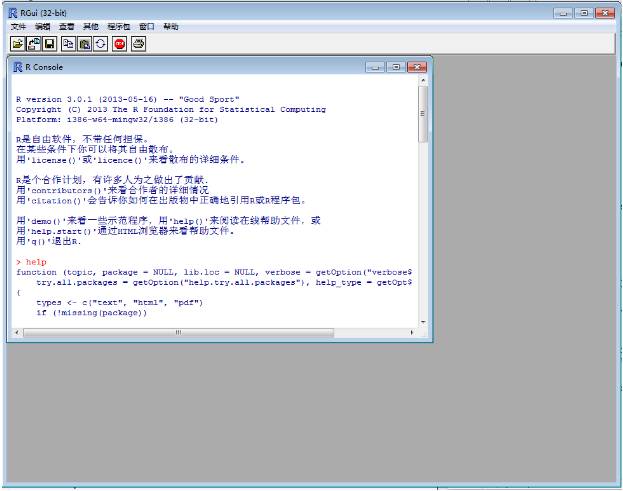Open the 其他 (Misc) menu

coord(91,27)
